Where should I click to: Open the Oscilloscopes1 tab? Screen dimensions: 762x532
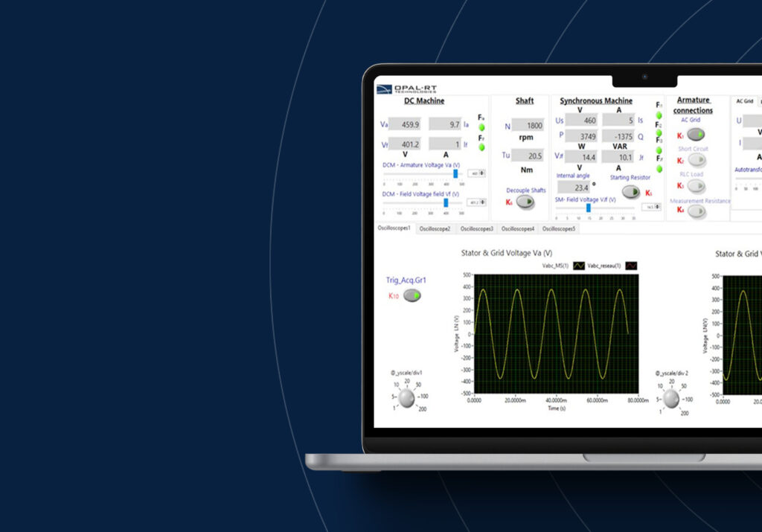tap(394, 228)
